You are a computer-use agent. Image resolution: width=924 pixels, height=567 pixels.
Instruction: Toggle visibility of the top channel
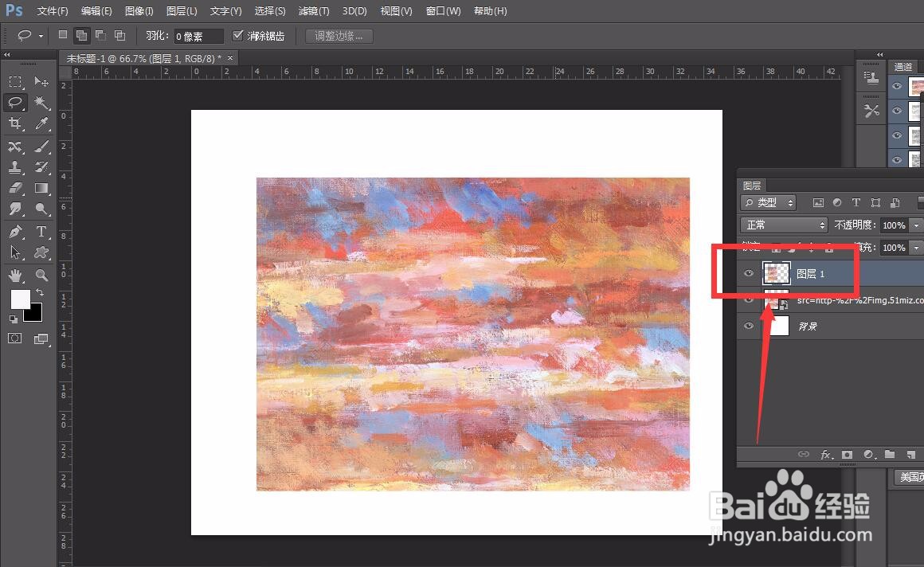pos(897,86)
